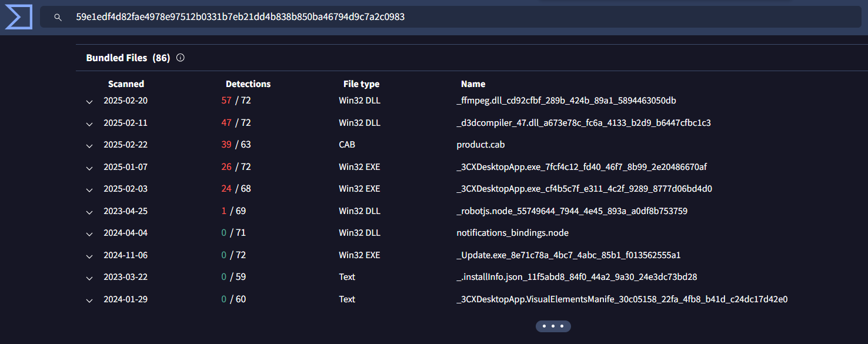
Task: Click the File type column header
Action: [x=361, y=84]
